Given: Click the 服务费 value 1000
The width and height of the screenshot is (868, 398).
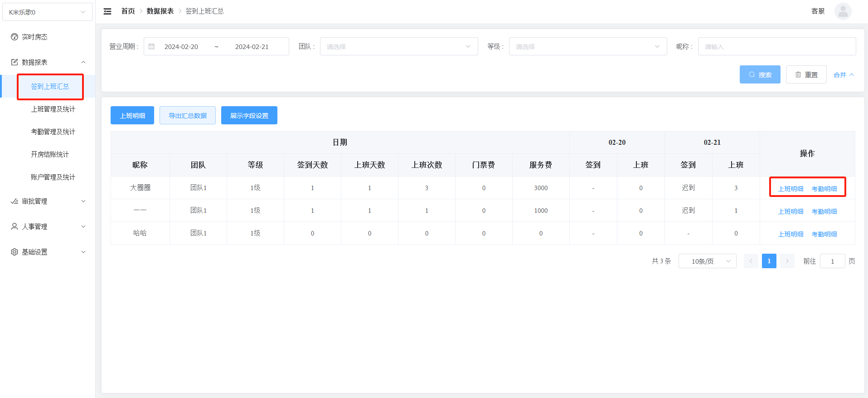Looking at the screenshot, I should pos(541,211).
